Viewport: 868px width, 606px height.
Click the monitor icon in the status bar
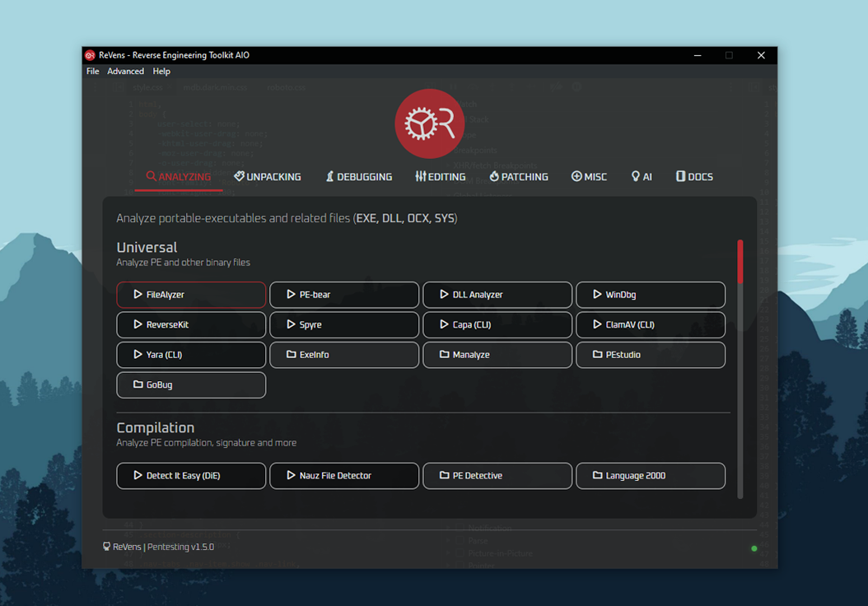pyautogui.click(x=105, y=546)
